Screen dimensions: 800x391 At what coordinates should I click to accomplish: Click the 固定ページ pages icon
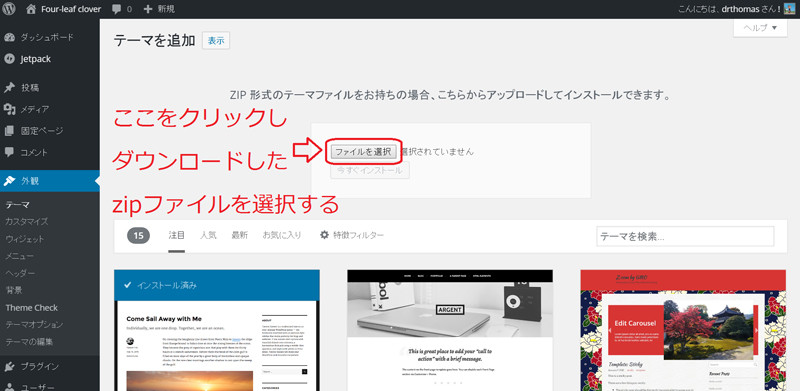click(x=9, y=131)
